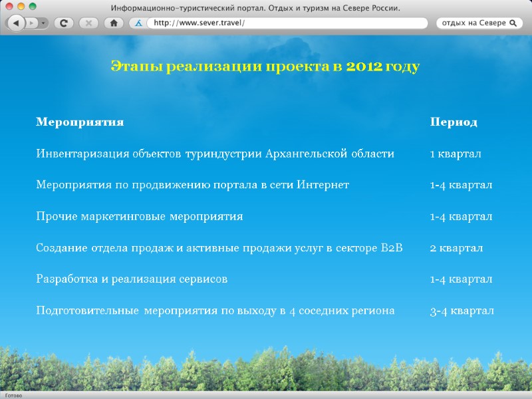Zoom the window with the green button
Viewport: 532px width, 399px height.
[x=33, y=6]
